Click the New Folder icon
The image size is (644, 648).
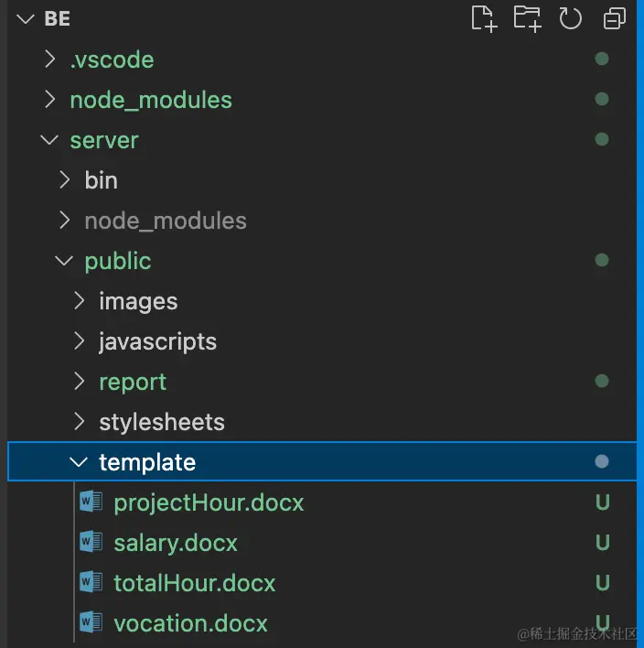527,18
